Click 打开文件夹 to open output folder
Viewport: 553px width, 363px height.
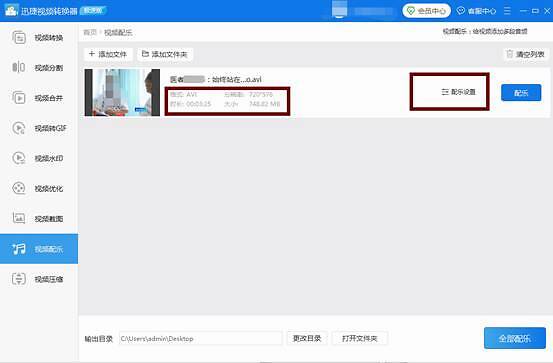(x=360, y=338)
